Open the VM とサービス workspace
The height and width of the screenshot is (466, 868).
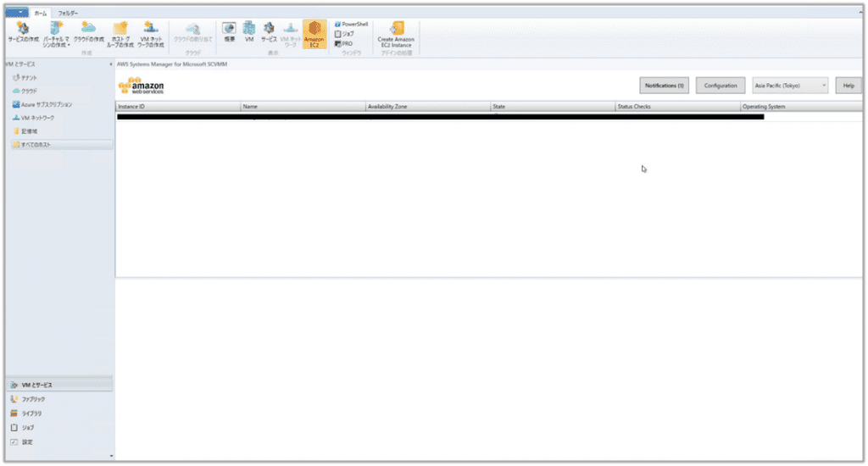click(59, 385)
